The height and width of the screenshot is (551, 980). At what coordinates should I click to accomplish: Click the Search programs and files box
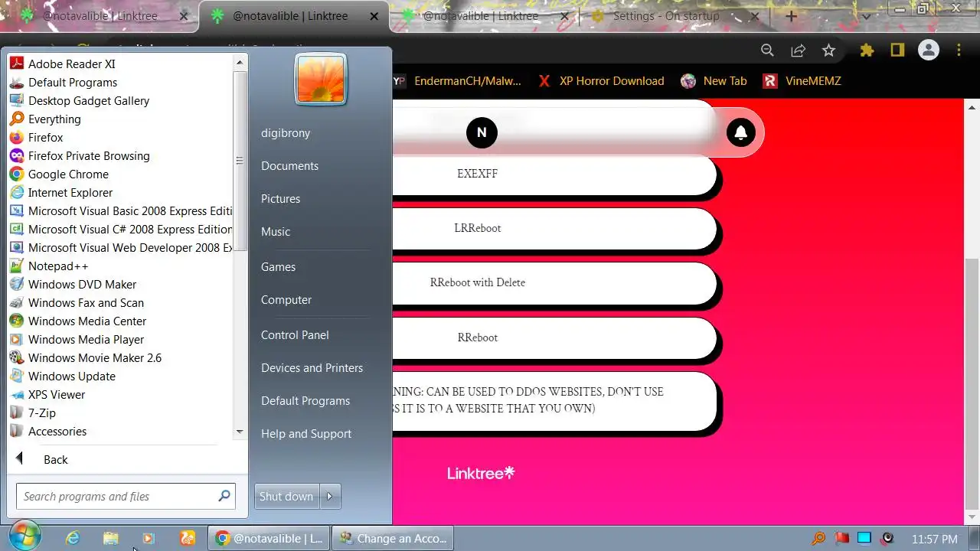tap(126, 497)
